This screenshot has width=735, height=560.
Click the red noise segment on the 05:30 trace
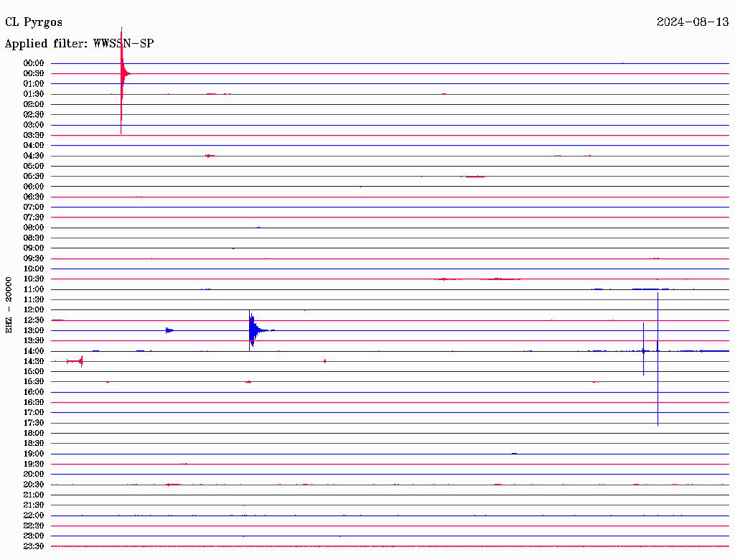[474, 177]
